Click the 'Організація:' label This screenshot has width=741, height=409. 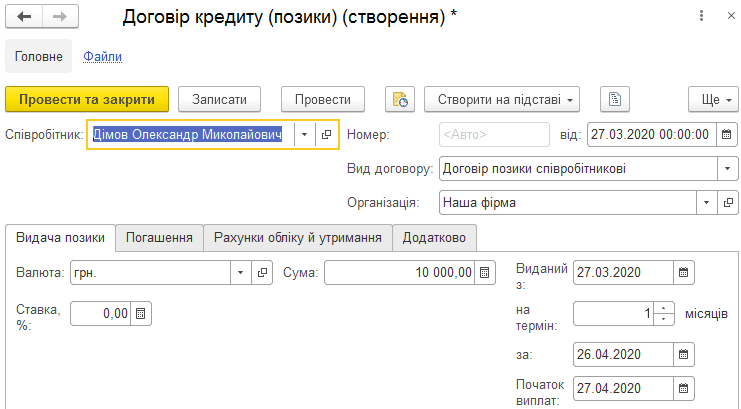(383, 203)
